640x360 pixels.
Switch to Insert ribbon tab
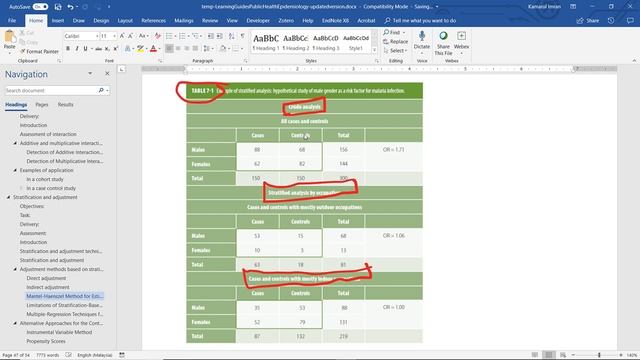point(58,20)
